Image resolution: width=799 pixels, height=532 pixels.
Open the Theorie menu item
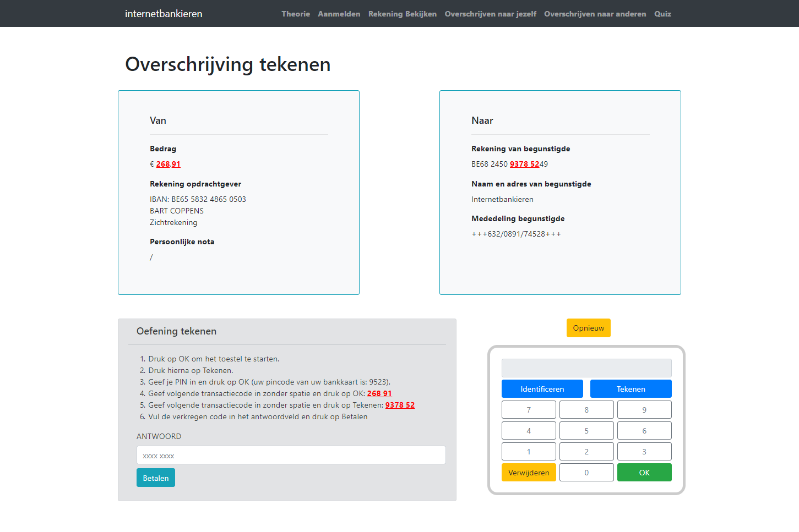pos(296,14)
